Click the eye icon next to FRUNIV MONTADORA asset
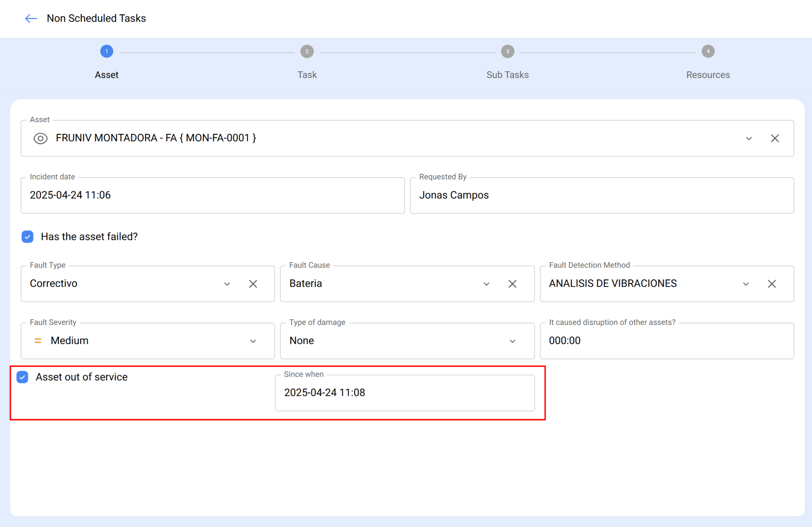This screenshot has height=527, width=812. click(40, 138)
